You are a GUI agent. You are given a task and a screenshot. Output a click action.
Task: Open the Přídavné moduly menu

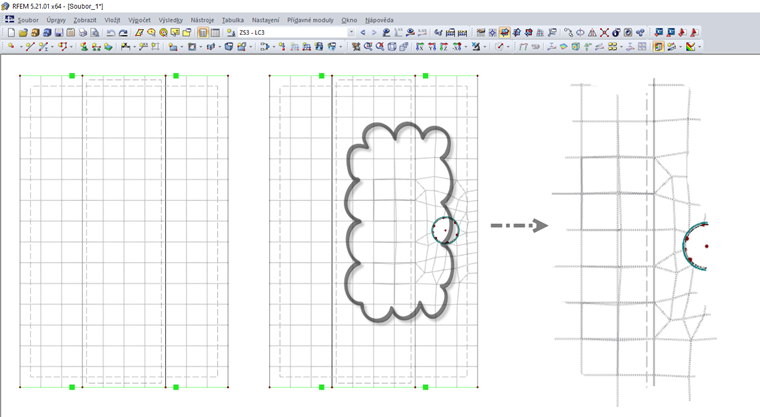pos(310,20)
